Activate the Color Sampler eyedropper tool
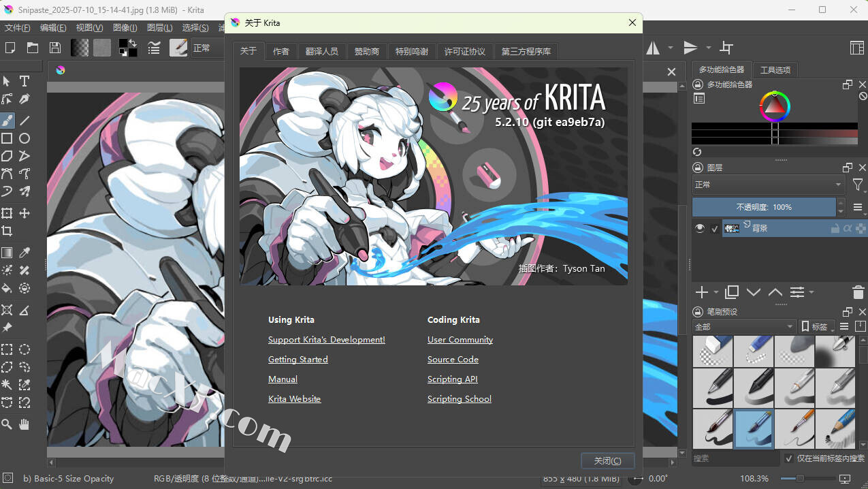The width and height of the screenshot is (868, 489). point(25,253)
